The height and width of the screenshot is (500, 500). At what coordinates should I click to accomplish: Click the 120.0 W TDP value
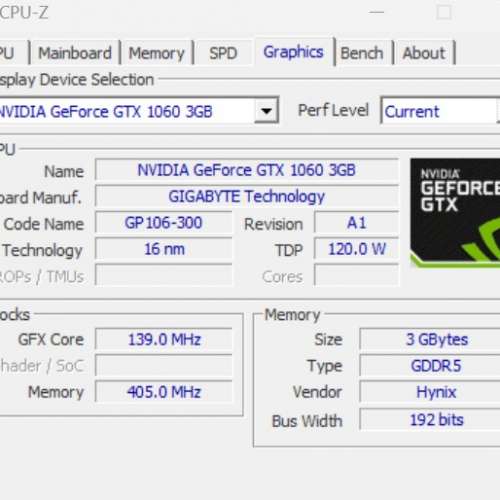(x=356, y=249)
